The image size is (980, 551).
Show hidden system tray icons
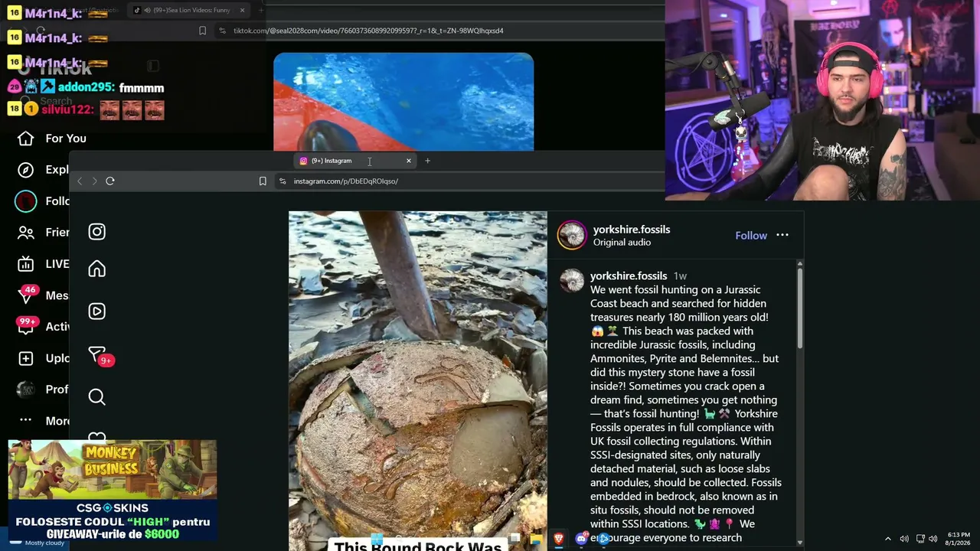click(x=888, y=539)
